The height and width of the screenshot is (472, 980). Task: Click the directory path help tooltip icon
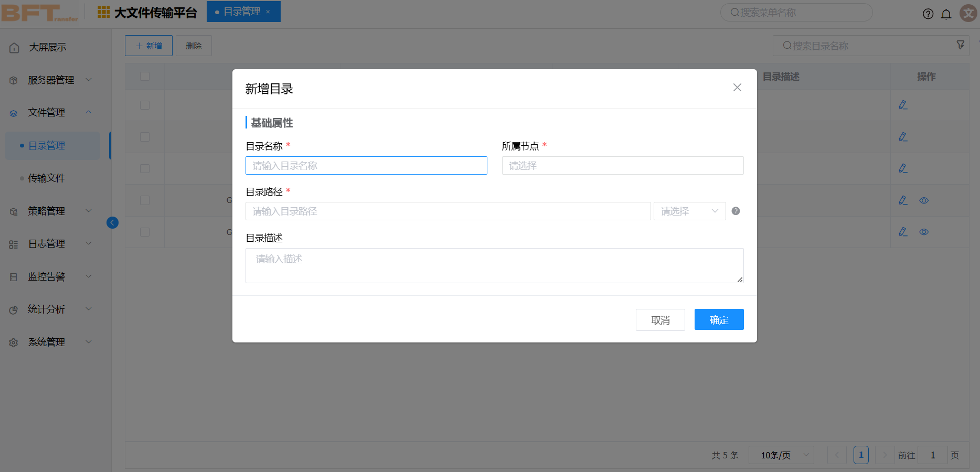coord(736,211)
